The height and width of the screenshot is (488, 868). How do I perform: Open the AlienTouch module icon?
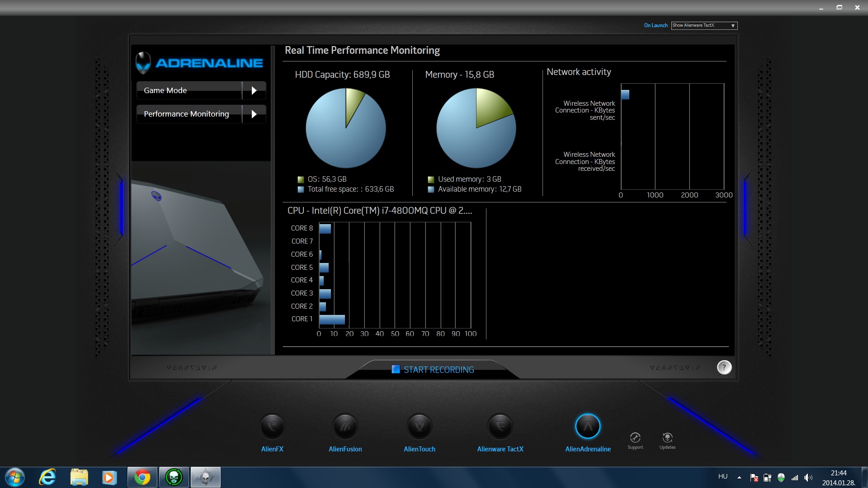[420, 426]
